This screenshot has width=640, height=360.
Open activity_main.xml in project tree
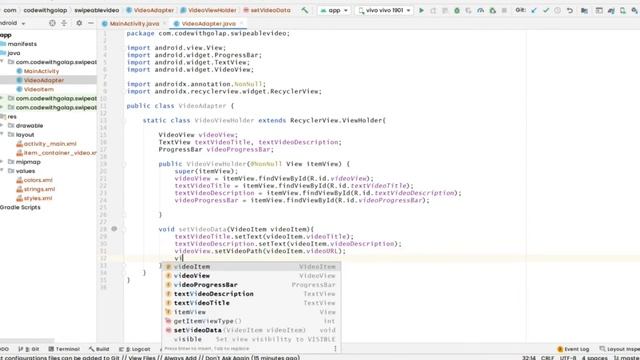46,144
